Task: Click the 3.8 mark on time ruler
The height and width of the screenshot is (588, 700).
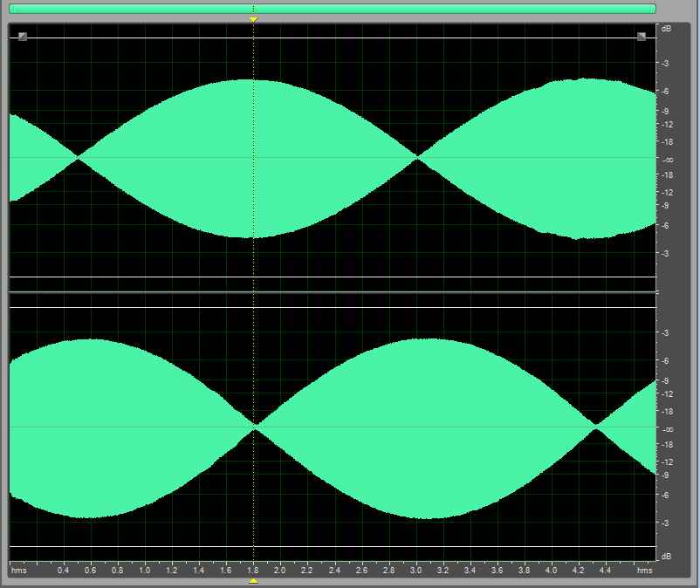Action: 524,571
